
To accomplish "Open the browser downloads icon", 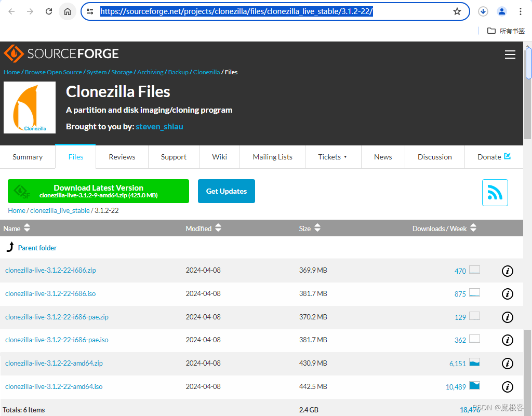I will (483, 11).
